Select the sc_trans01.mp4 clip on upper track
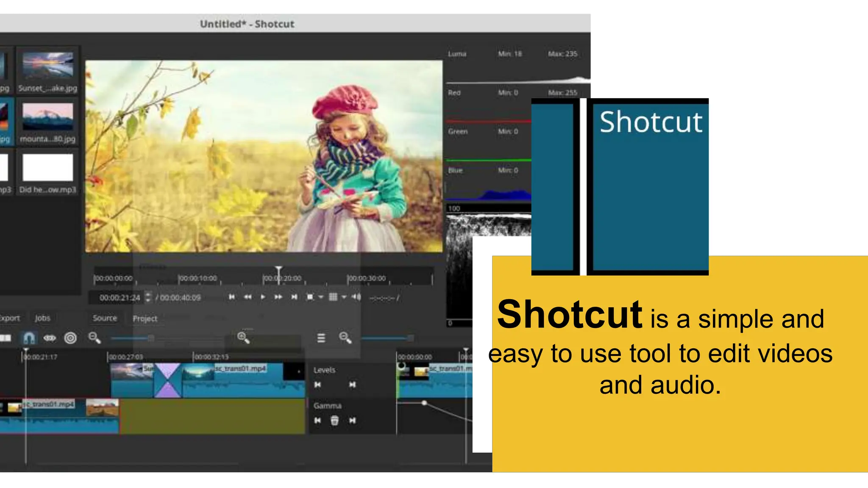868x488 pixels. point(243,380)
